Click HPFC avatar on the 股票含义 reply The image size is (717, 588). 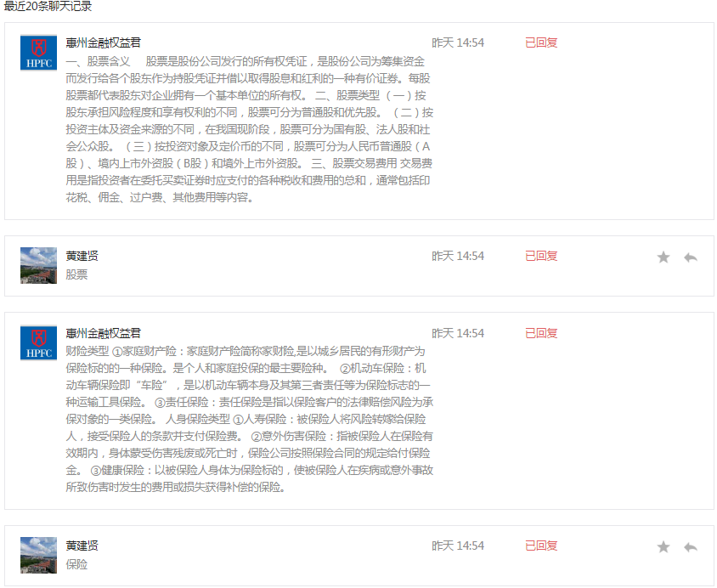38,53
